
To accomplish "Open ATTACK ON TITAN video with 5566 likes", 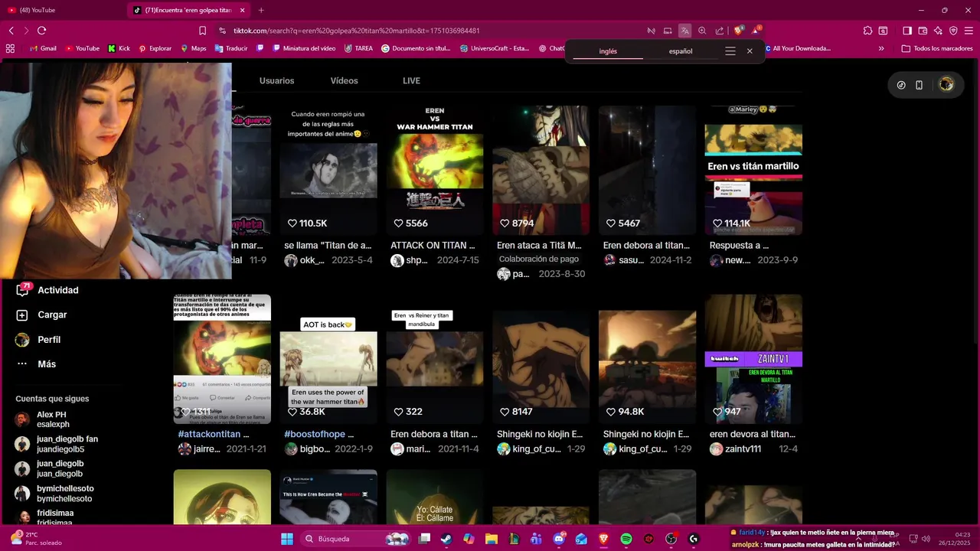I will (435, 170).
